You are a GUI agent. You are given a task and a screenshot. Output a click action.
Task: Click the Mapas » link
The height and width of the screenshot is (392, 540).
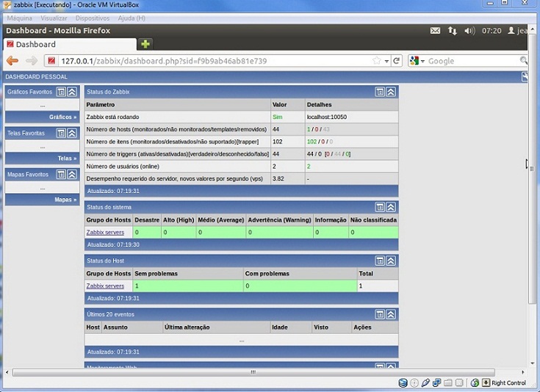coord(65,200)
